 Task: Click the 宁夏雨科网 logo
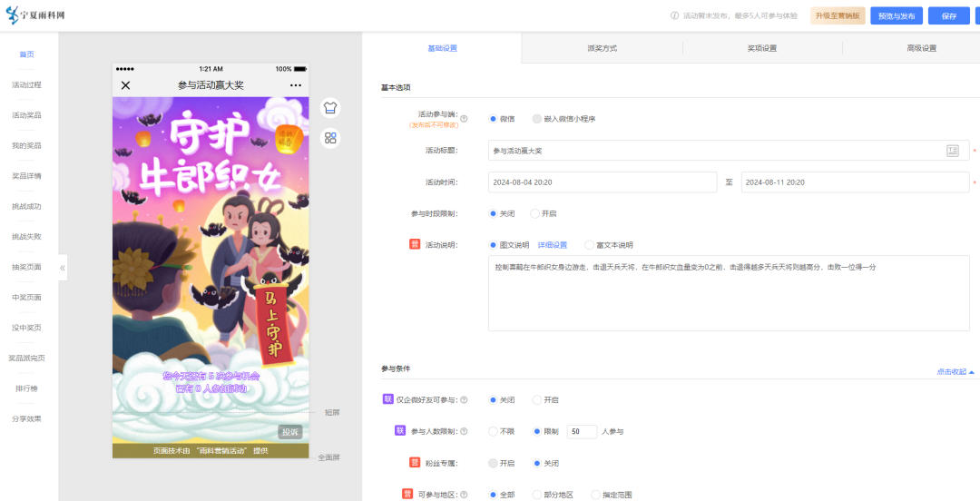[x=35, y=15]
